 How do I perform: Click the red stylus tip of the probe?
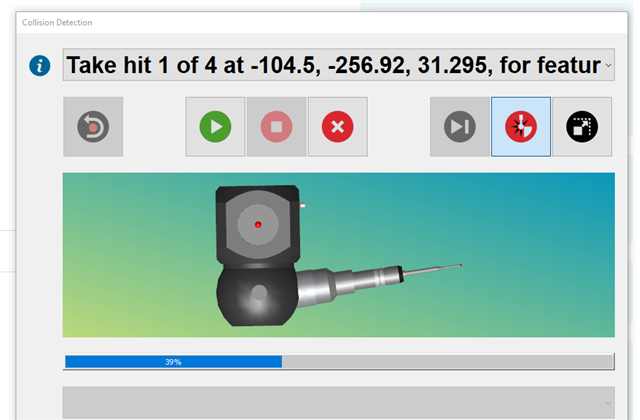tap(461, 265)
